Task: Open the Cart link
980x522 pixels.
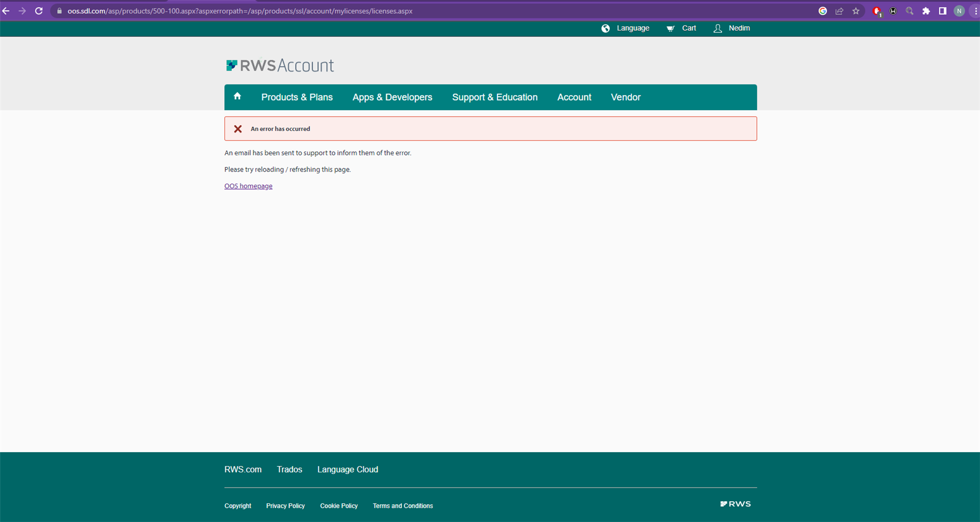Action: point(689,28)
